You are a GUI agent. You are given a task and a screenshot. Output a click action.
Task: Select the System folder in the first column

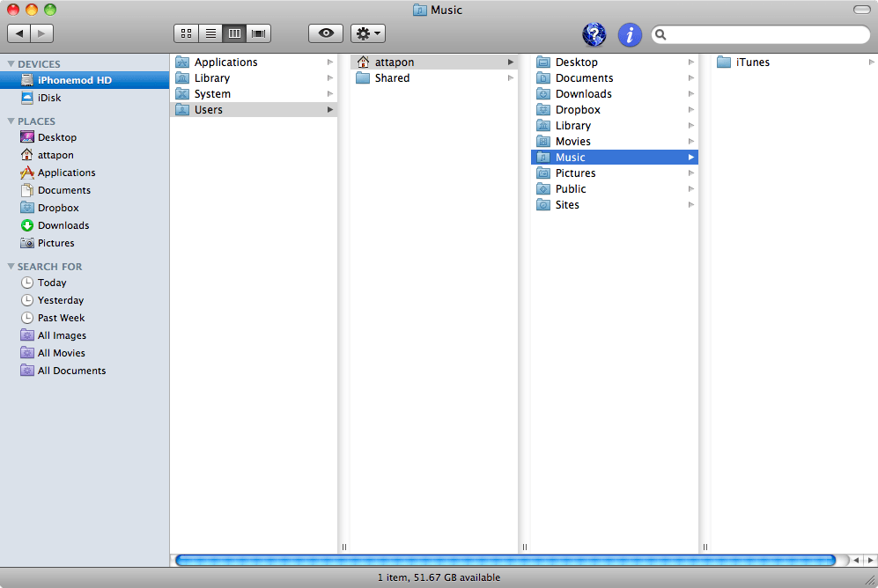click(x=254, y=94)
